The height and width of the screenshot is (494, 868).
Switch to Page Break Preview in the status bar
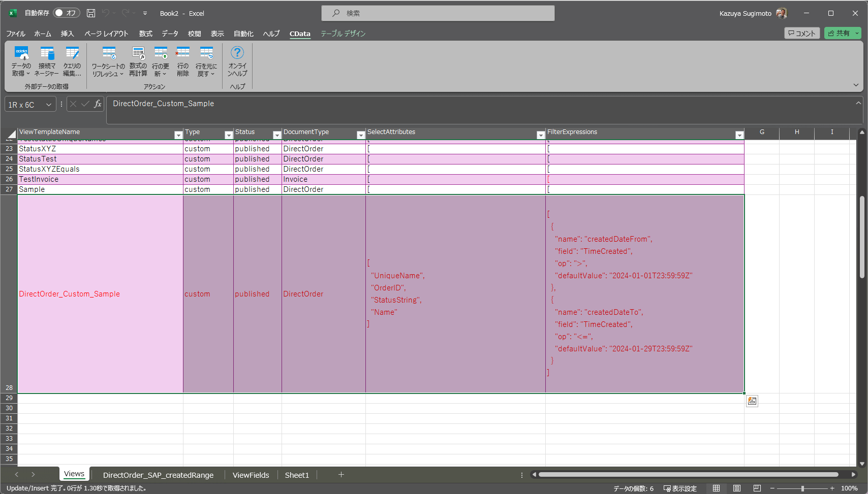coord(757,488)
